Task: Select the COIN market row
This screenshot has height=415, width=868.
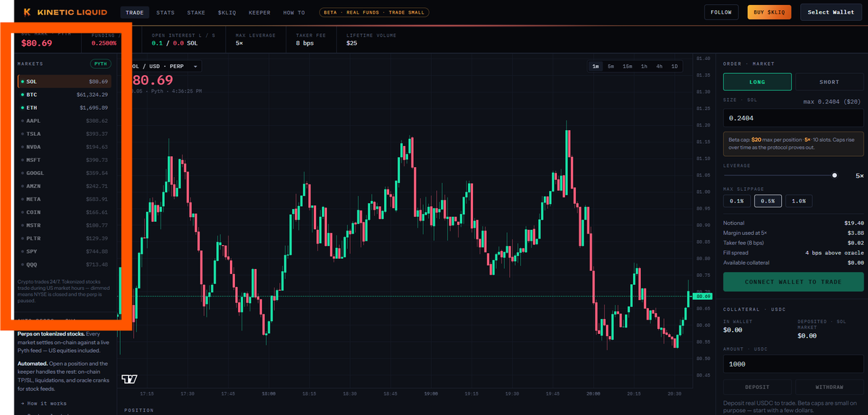Action: tap(64, 212)
